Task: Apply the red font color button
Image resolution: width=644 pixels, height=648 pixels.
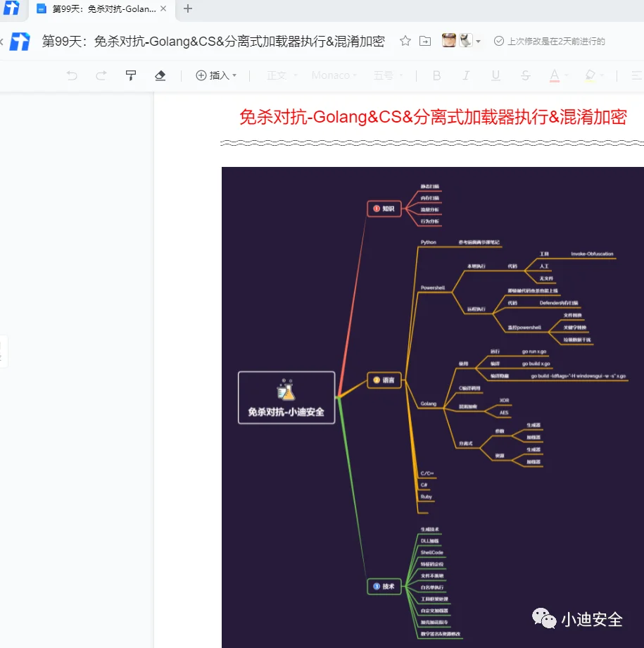Action: coord(555,75)
